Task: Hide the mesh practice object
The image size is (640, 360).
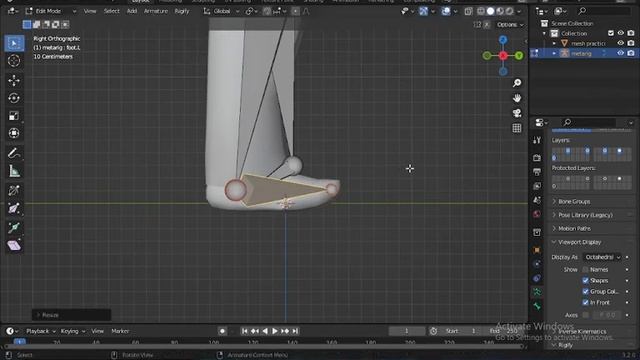Action: [620, 43]
